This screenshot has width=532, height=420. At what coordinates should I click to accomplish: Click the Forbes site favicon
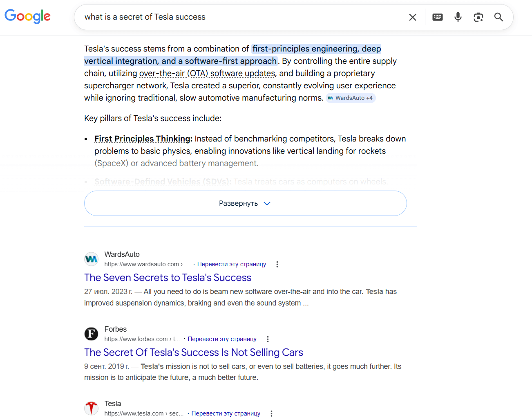[x=92, y=334]
